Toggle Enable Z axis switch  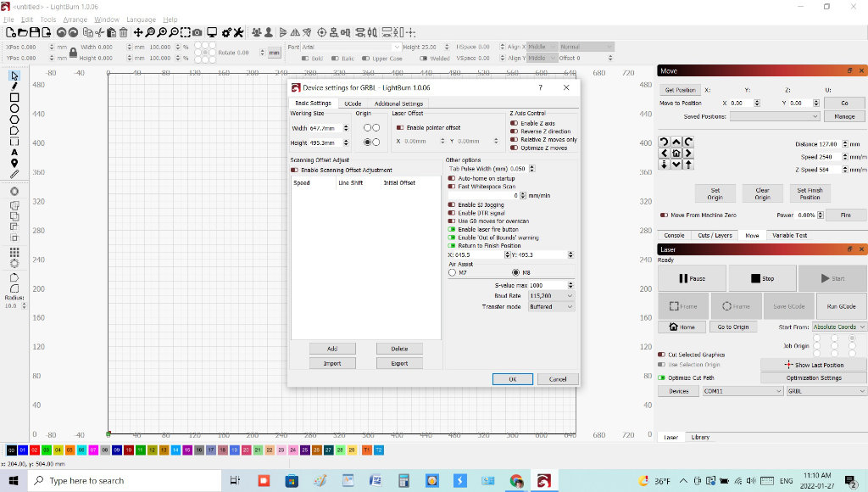point(515,124)
